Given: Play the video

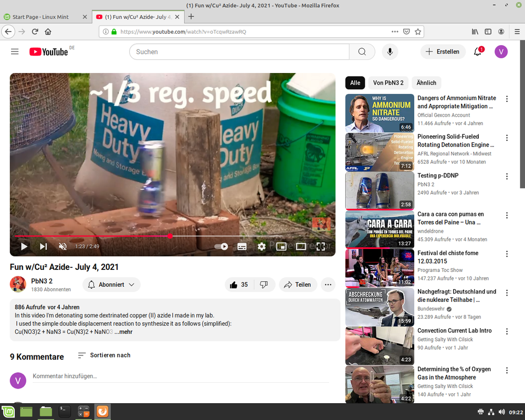Looking at the screenshot, I should click(x=24, y=247).
